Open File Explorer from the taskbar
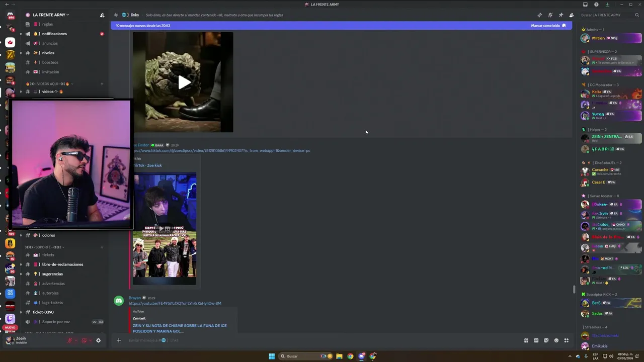Viewport: 644px width, 362px height. [x=339, y=356]
